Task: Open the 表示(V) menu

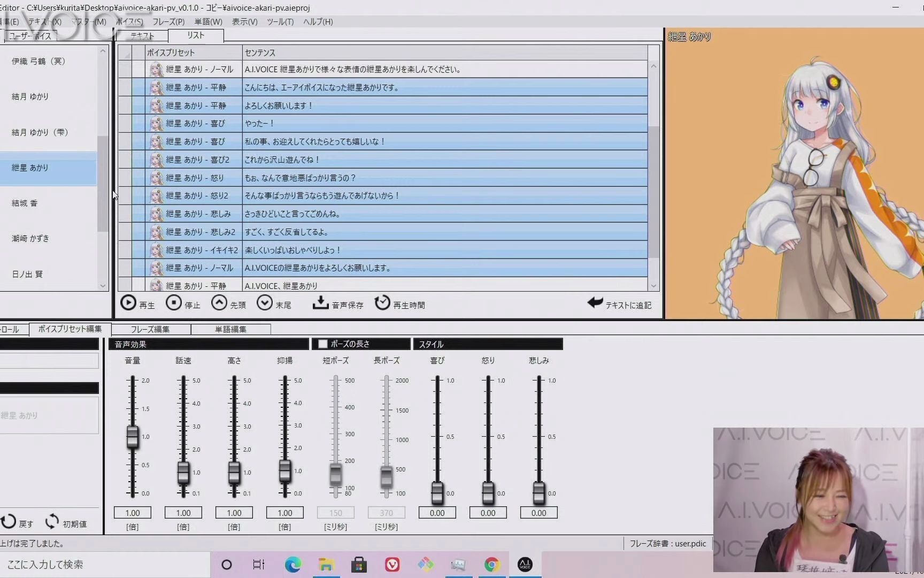Action: [244, 21]
